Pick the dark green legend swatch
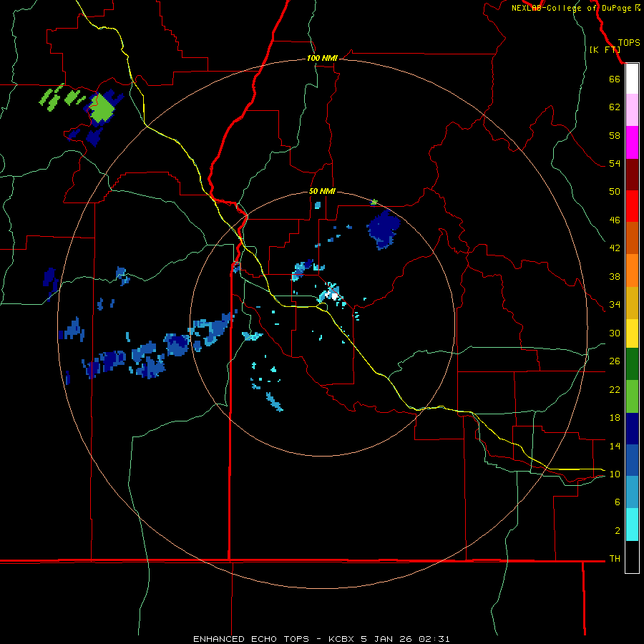The width and height of the screenshot is (644, 644). pos(632,364)
